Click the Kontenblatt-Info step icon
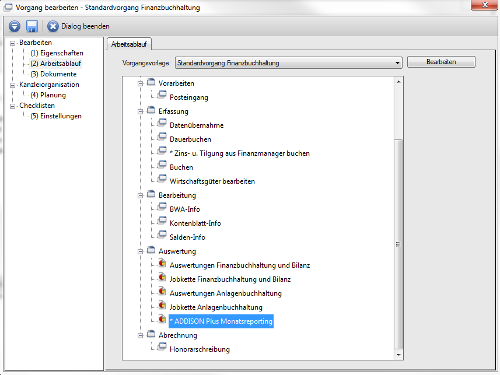 [x=162, y=222]
